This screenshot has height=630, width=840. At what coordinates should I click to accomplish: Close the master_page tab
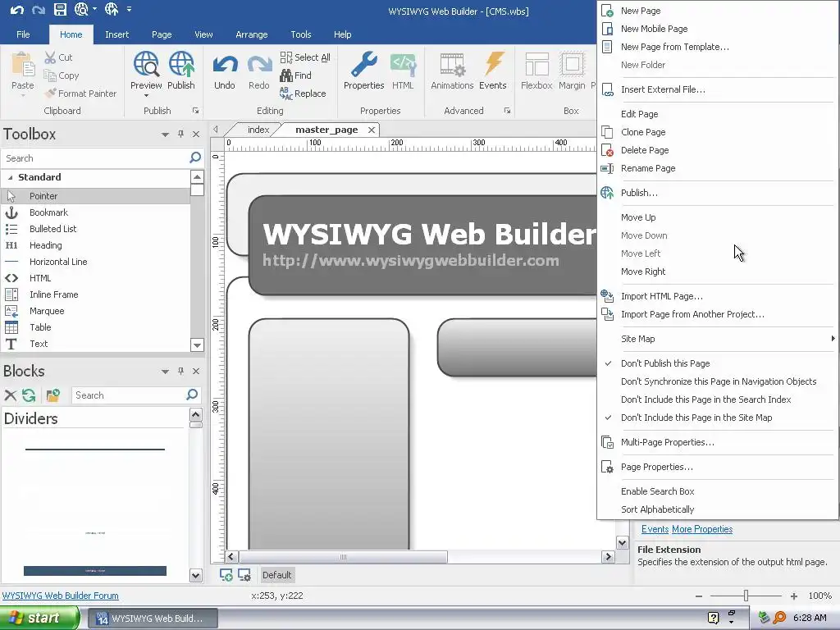click(372, 130)
